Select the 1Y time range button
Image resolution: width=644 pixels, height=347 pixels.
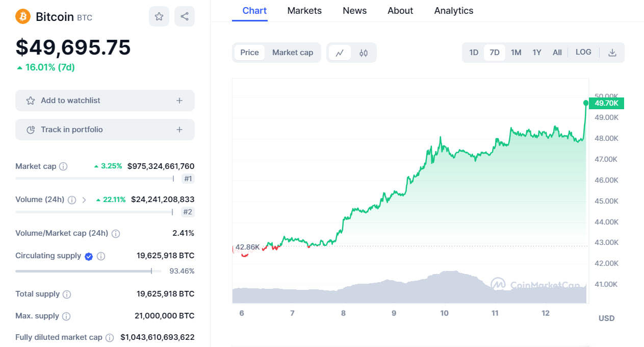(x=537, y=53)
